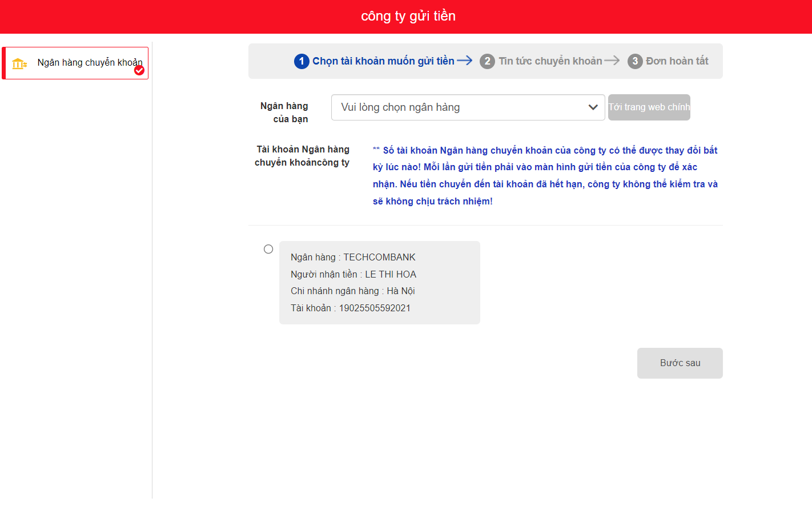Viewport: 812px width, 518px height.
Task: Click the 'công ty gửi tiền' header title
Action: [408, 16]
